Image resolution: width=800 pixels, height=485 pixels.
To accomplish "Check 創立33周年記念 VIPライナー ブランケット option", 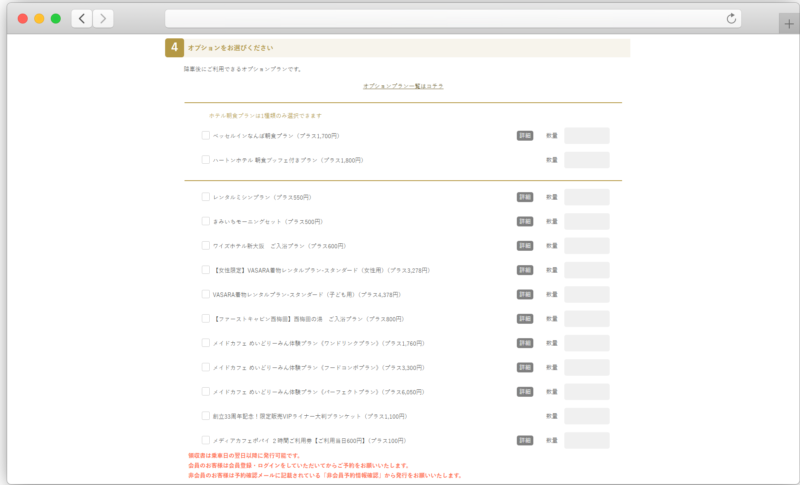I will click(206, 416).
